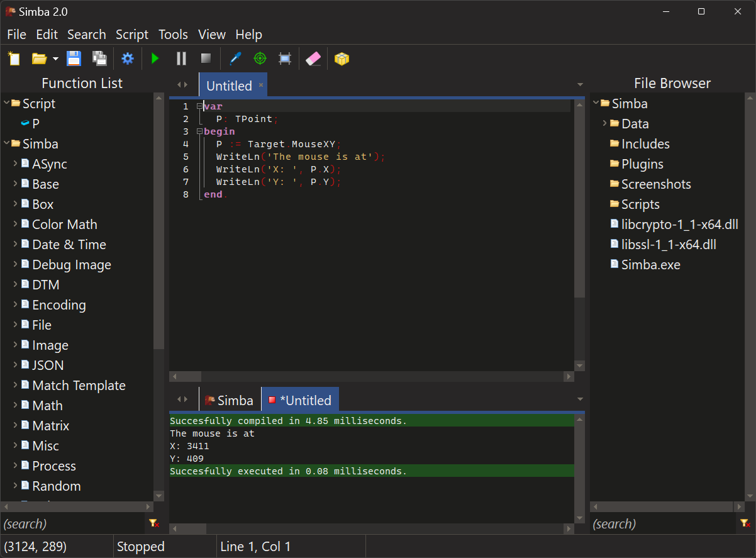The width and height of the screenshot is (756, 558).
Task: Open the File menu
Action: pos(17,35)
